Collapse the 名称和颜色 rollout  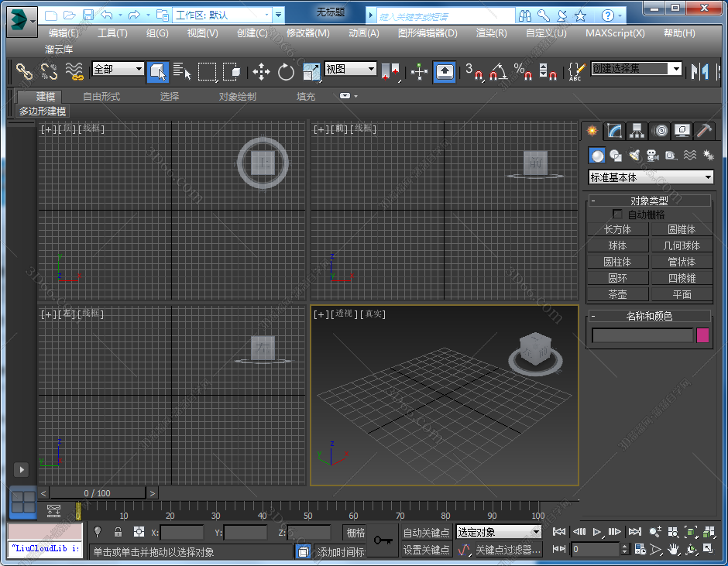[x=650, y=316]
